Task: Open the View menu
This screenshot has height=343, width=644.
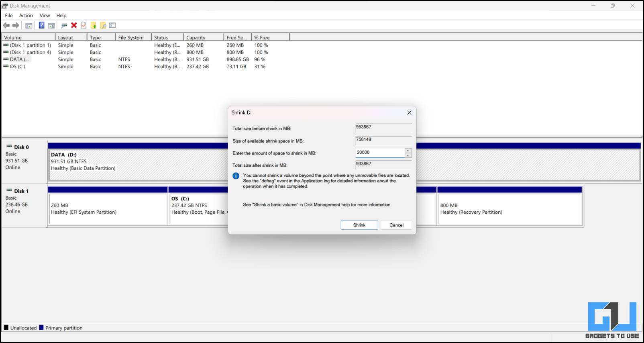Action: (45, 16)
